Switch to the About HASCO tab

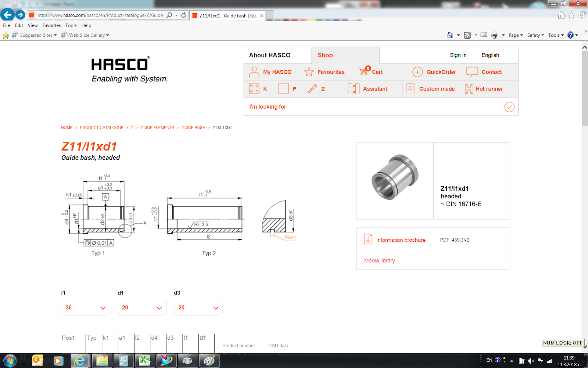tap(269, 55)
